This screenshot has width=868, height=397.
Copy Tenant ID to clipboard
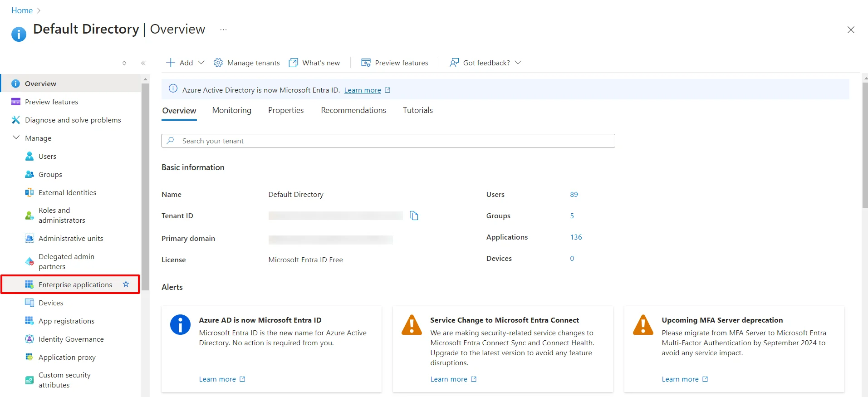414,216
